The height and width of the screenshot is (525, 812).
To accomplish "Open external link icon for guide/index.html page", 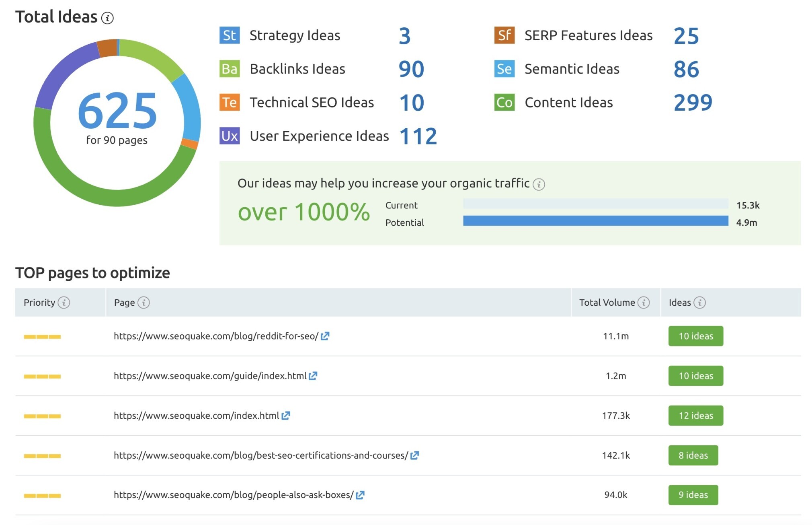I will (x=313, y=376).
